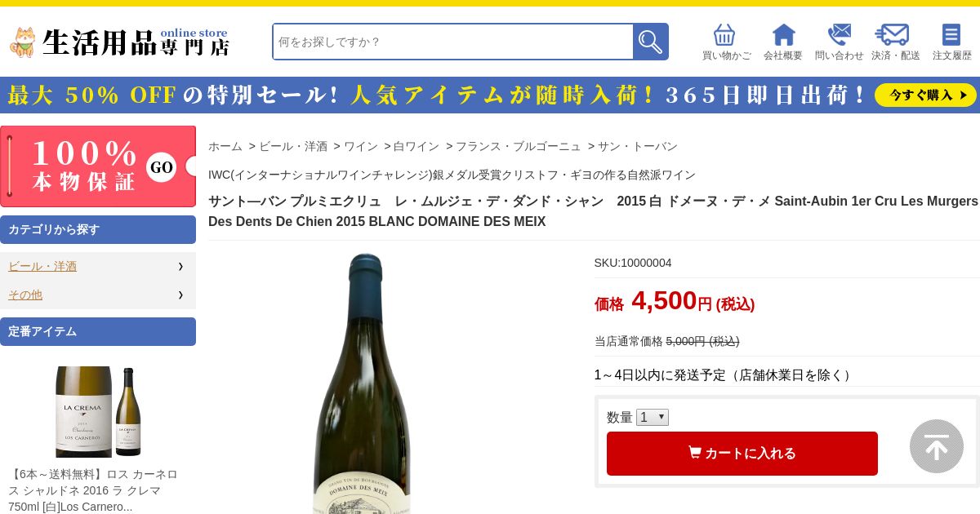
Task: Open the order history (注文履歴) icon
Action: point(951,35)
